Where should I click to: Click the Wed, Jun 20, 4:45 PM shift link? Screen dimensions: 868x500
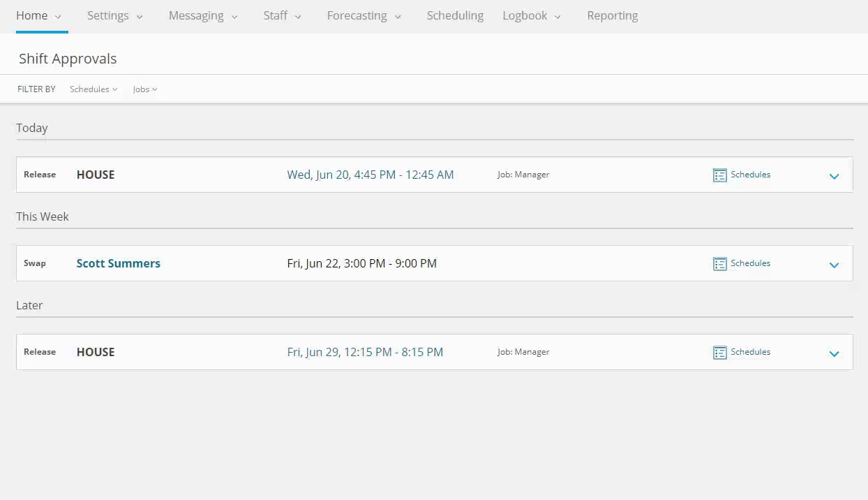coord(371,175)
